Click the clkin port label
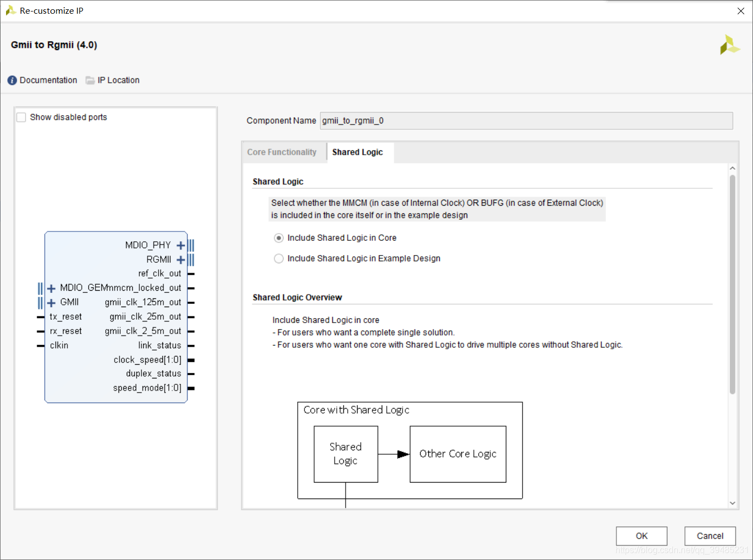Viewport: 753px width, 560px height. 59,346
